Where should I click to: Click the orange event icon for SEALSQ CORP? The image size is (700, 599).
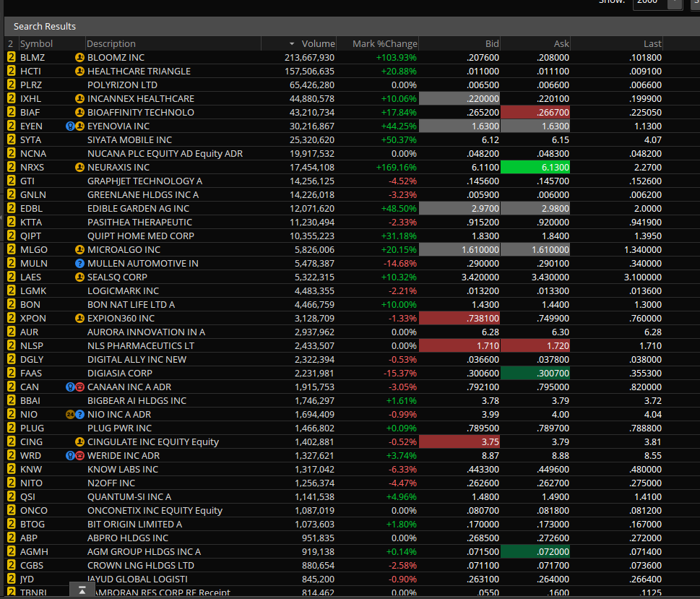(x=79, y=277)
